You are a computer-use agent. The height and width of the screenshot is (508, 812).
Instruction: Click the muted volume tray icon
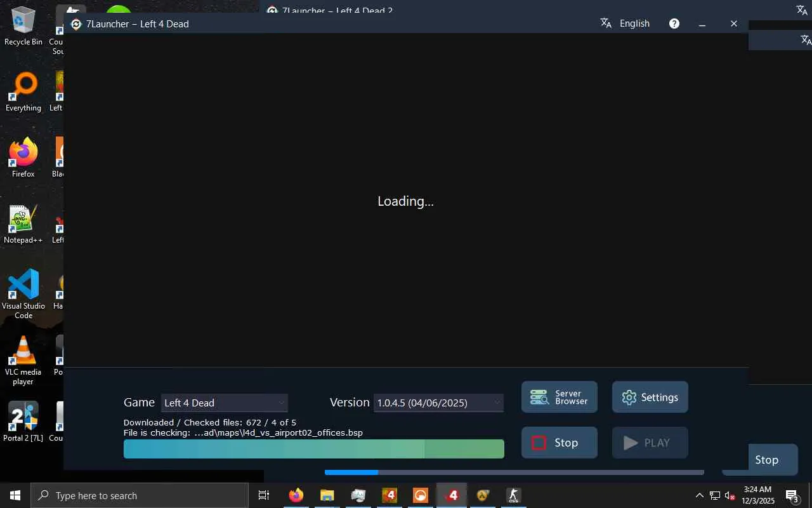730,495
